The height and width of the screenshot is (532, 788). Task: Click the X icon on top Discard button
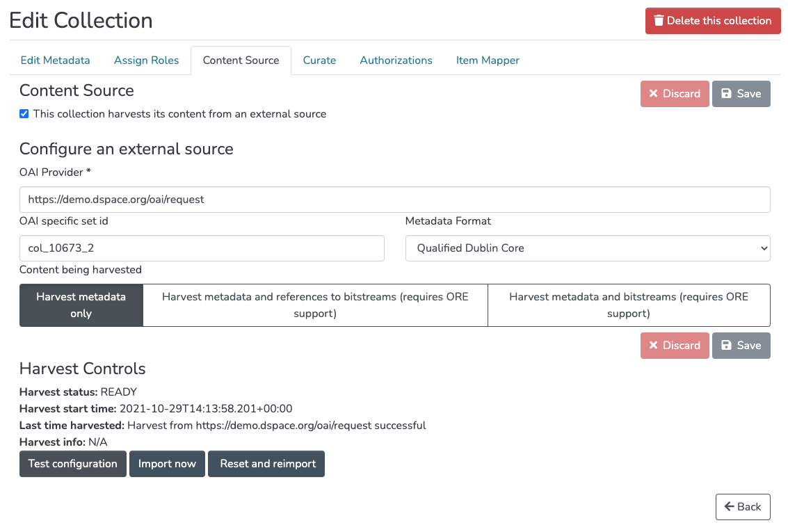pos(653,94)
